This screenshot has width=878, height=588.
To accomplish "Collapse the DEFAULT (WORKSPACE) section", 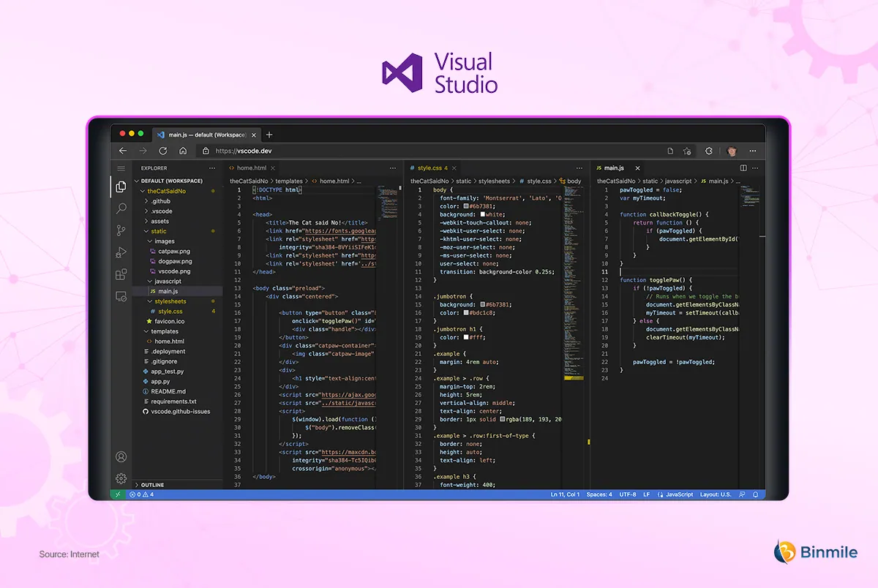I will click(137, 181).
